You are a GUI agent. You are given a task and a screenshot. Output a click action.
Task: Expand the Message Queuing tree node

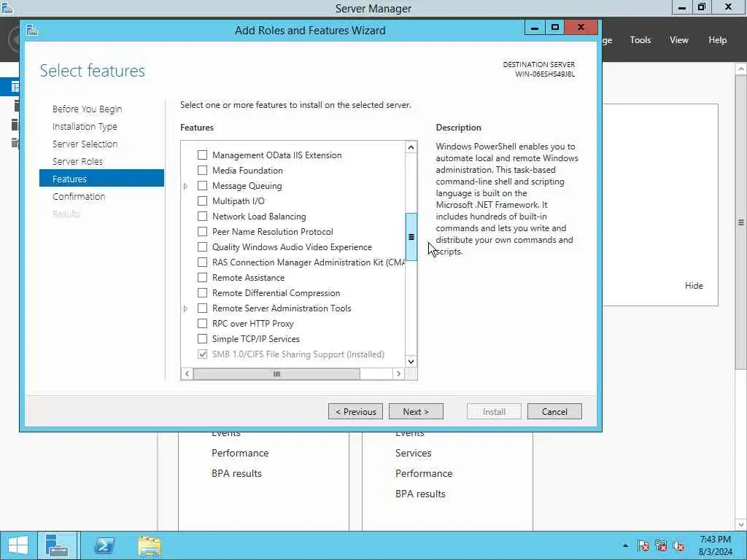tap(186, 186)
